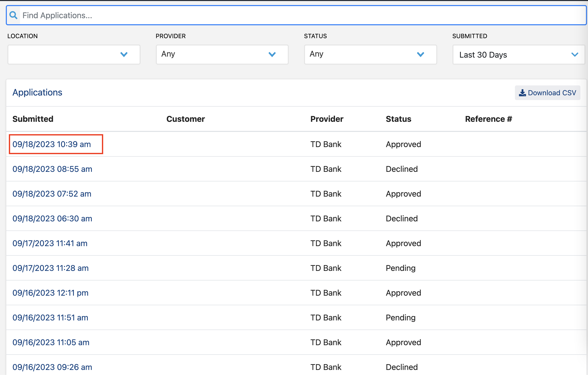This screenshot has height=375, width=588.
Task: View the 09/17/2023 11:28 am pending application
Action: coord(51,268)
